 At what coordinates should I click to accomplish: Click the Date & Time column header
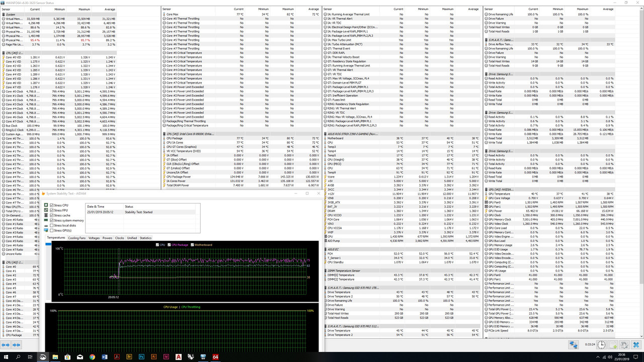pyautogui.click(x=104, y=207)
